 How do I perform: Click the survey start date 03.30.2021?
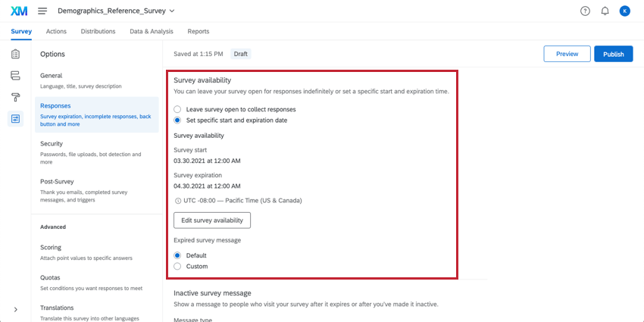(207, 161)
